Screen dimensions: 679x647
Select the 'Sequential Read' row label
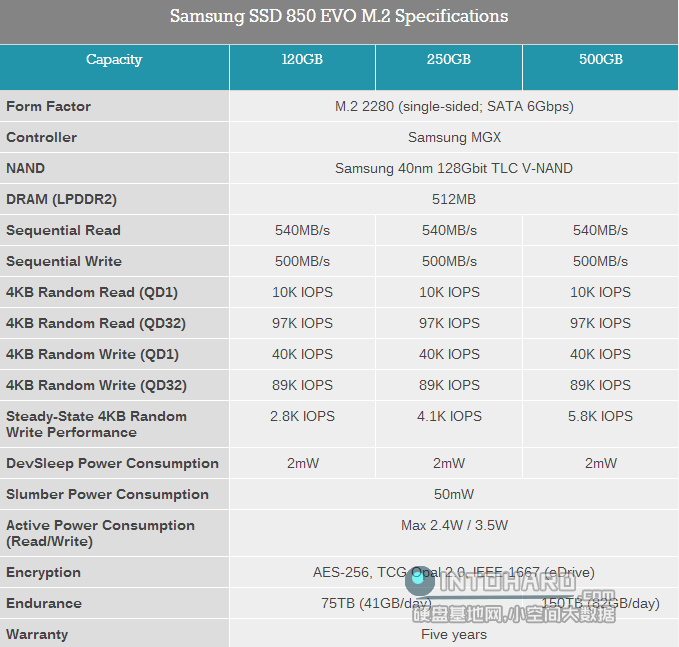pyautogui.click(x=63, y=230)
